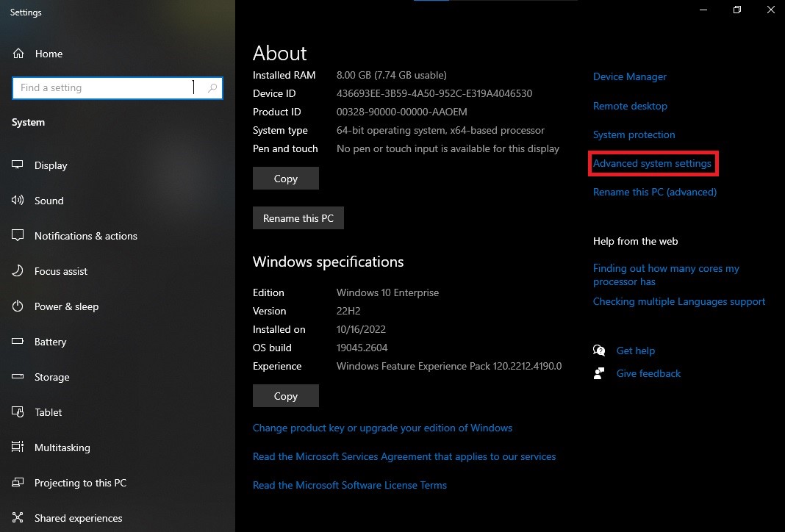This screenshot has height=532, width=785.
Task: Go to Multitasking settings
Action: (62, 447)
